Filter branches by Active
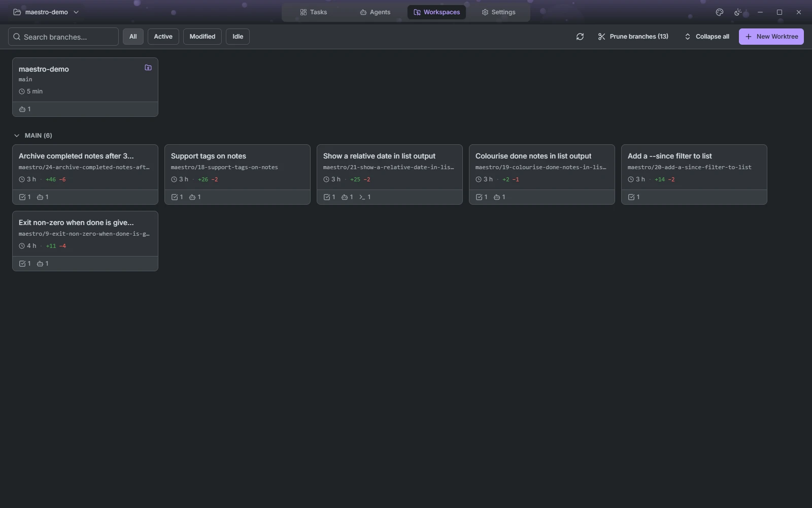 163,37
